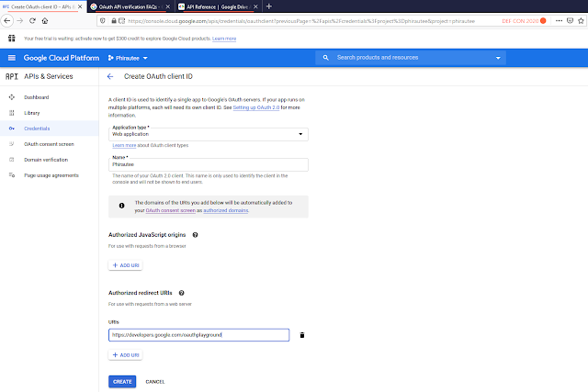Click the OAuth consent screen sidebar icon

(x=12, y=144)
